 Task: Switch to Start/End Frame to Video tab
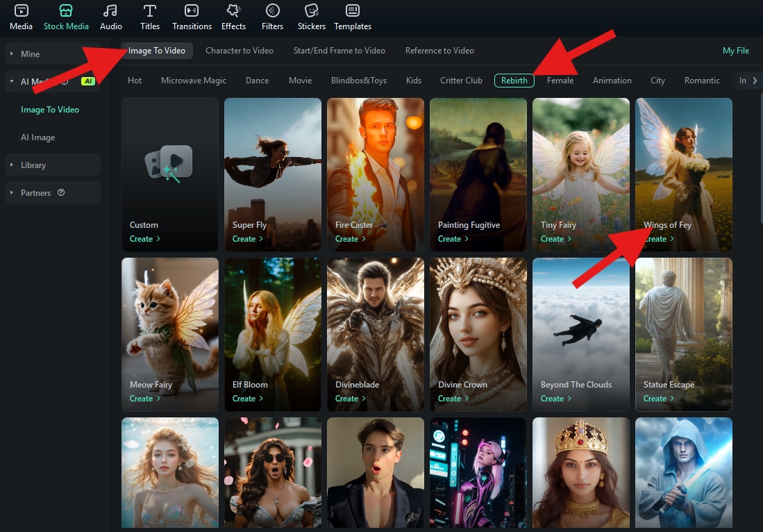[339, 51]
